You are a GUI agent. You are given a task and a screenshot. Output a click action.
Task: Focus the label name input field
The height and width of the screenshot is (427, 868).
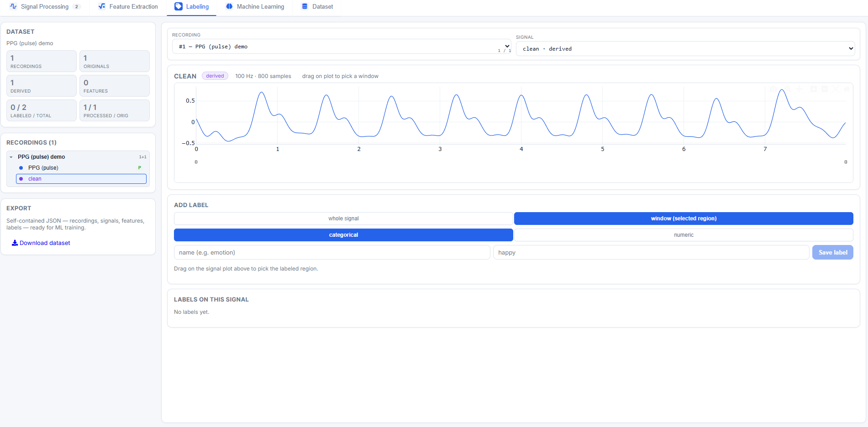coord(332,252)
